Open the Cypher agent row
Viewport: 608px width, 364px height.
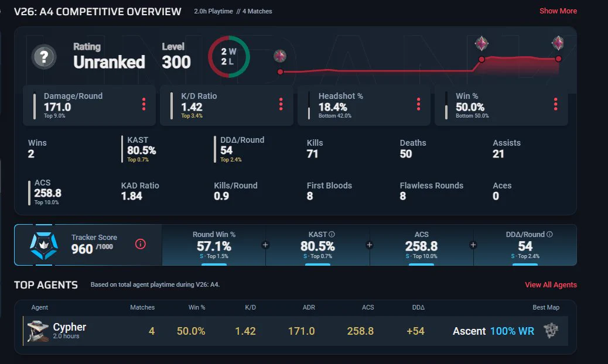click(x=295, y=331)
